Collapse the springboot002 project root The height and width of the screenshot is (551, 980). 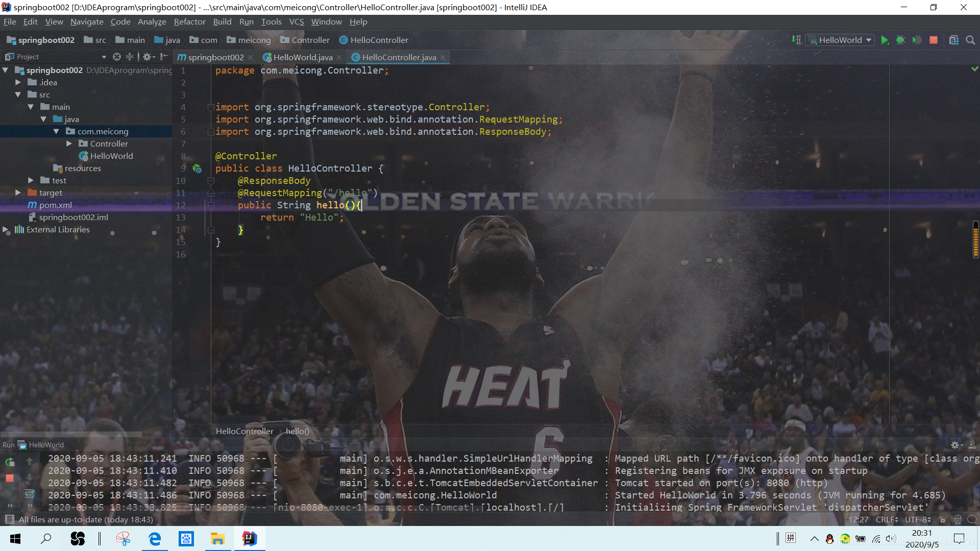coord(6,70)
